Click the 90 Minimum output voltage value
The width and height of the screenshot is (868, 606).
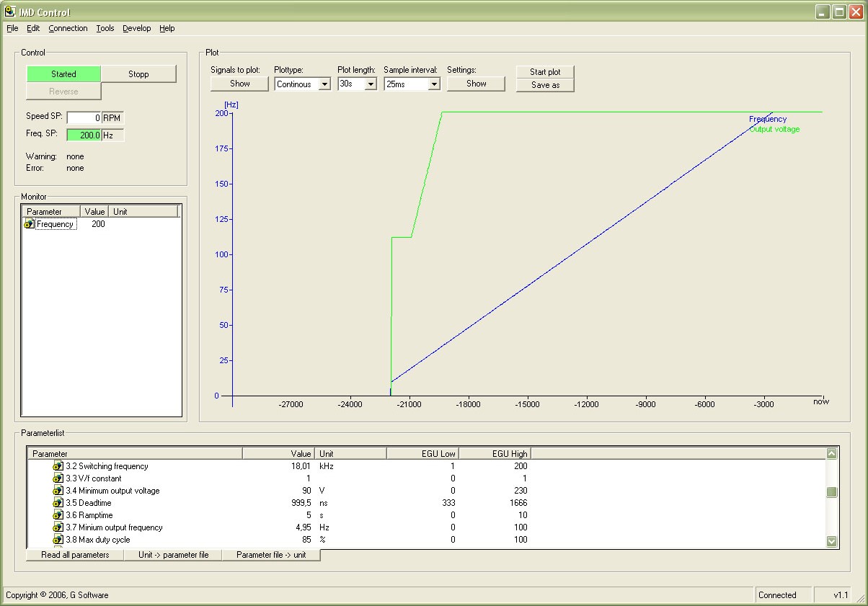point(306,491)
